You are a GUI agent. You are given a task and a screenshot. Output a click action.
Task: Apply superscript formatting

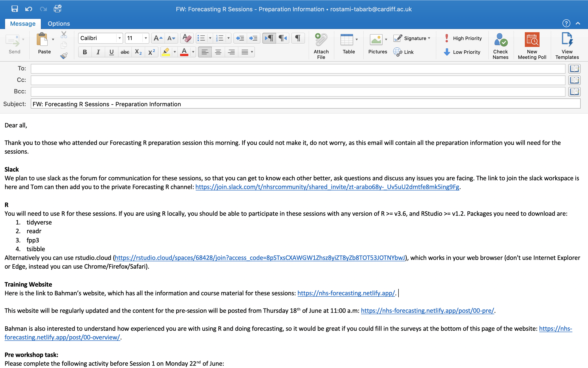pos(151,52)
